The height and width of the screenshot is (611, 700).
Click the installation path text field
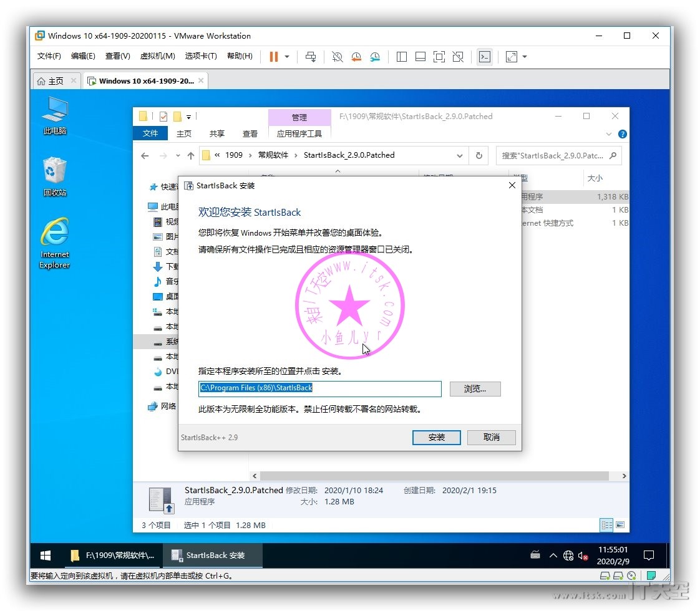click(319, 388)
